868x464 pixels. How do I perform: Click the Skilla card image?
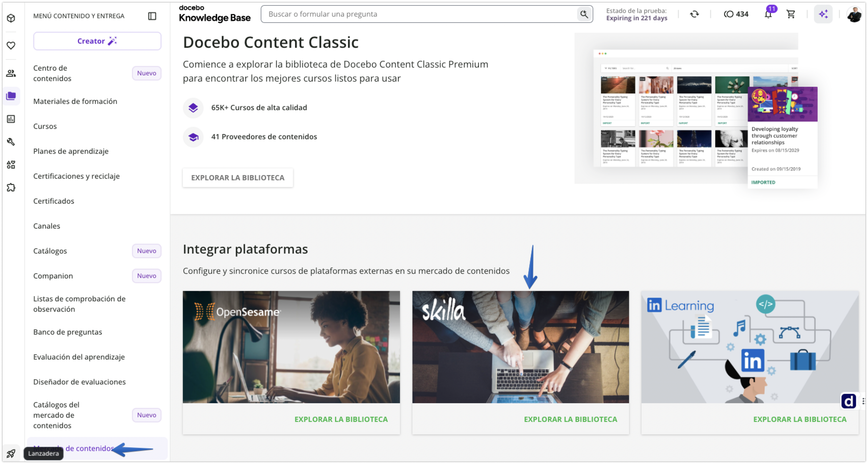coord(520,347)
